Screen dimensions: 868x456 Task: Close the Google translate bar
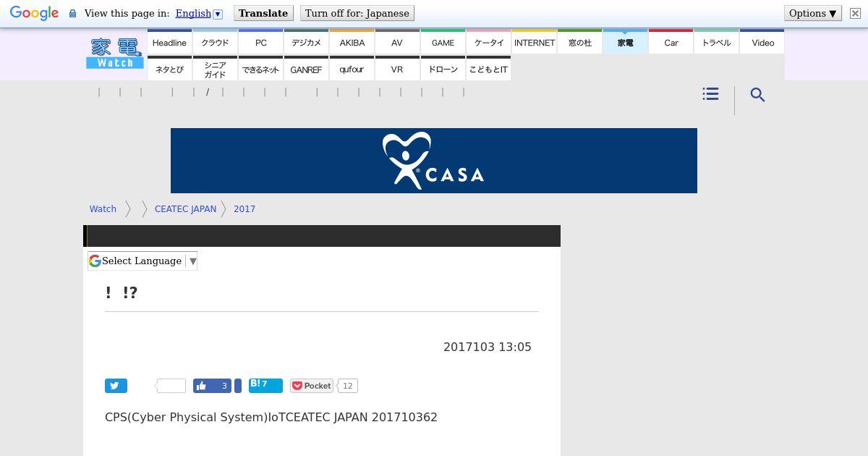[855, 14]
